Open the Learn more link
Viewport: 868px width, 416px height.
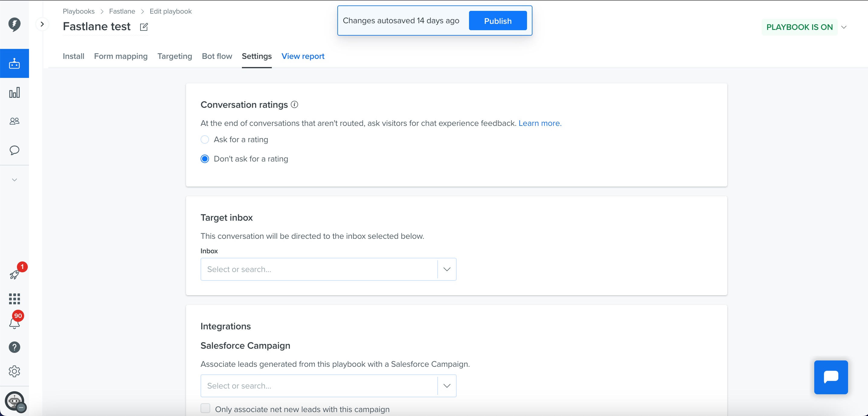[540, 123]
